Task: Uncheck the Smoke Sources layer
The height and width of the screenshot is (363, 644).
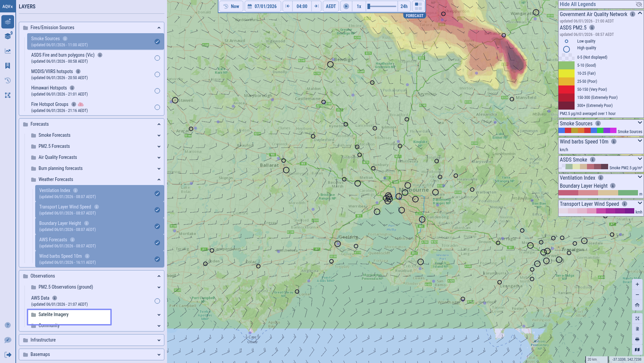Action: (157, 42)
